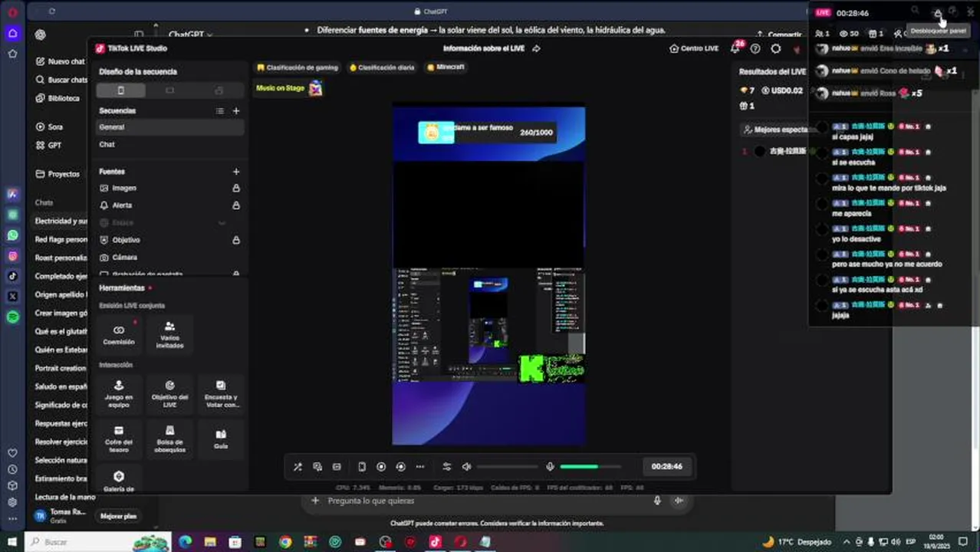Open the TikTok LIVE Studio taskbar icon
Image resolution: width=980 pixels, height=552 pixels.
click(435, 542)
